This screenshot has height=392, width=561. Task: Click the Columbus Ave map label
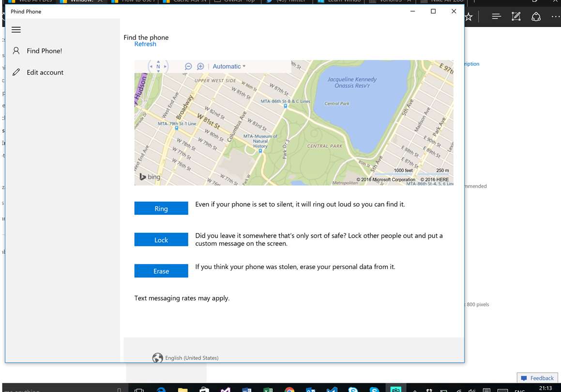pos(237,126)
